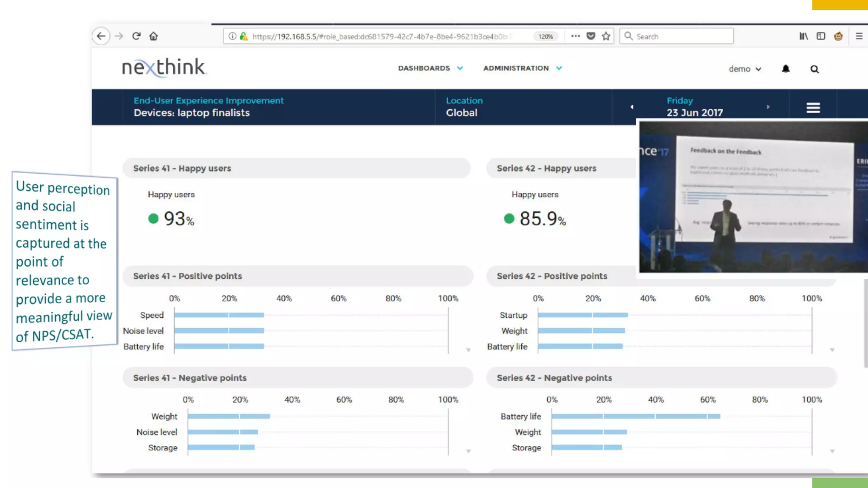Save page to Pocket

591,36
